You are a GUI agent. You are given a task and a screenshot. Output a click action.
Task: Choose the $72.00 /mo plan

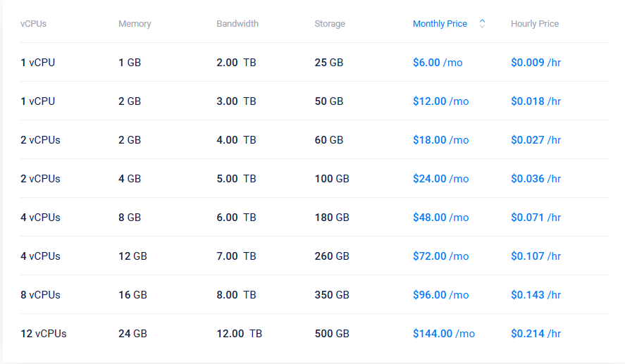[x=440, y=256]
